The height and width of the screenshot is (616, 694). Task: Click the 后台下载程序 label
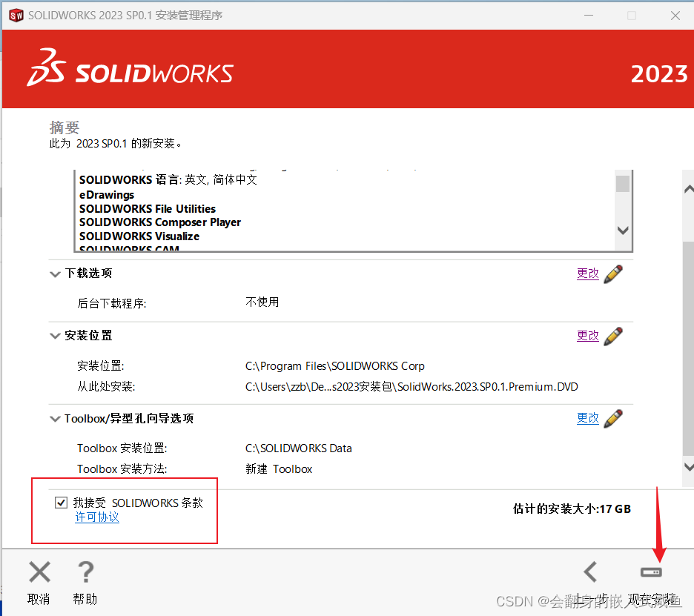111,303
